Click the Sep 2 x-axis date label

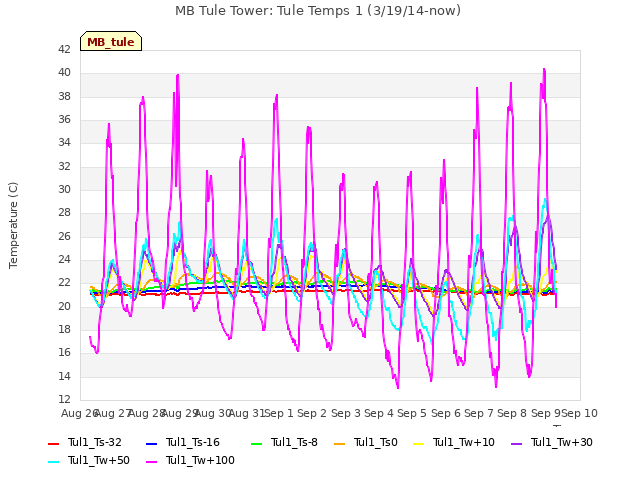click(312, 413)
